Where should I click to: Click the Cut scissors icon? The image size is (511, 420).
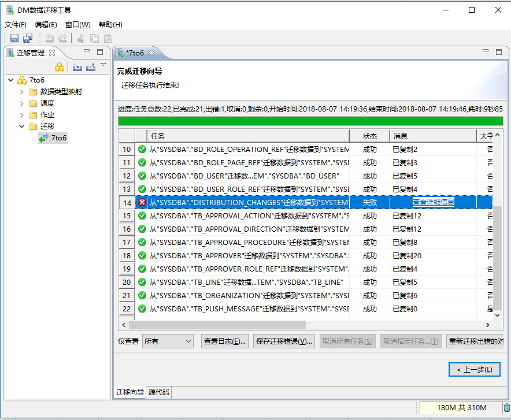[x=81, y=39]
